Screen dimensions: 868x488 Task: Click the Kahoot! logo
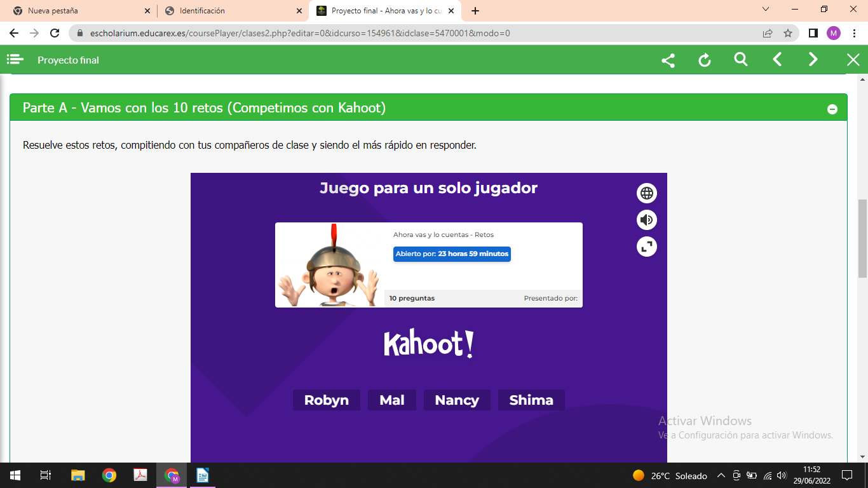coord(429,344)
